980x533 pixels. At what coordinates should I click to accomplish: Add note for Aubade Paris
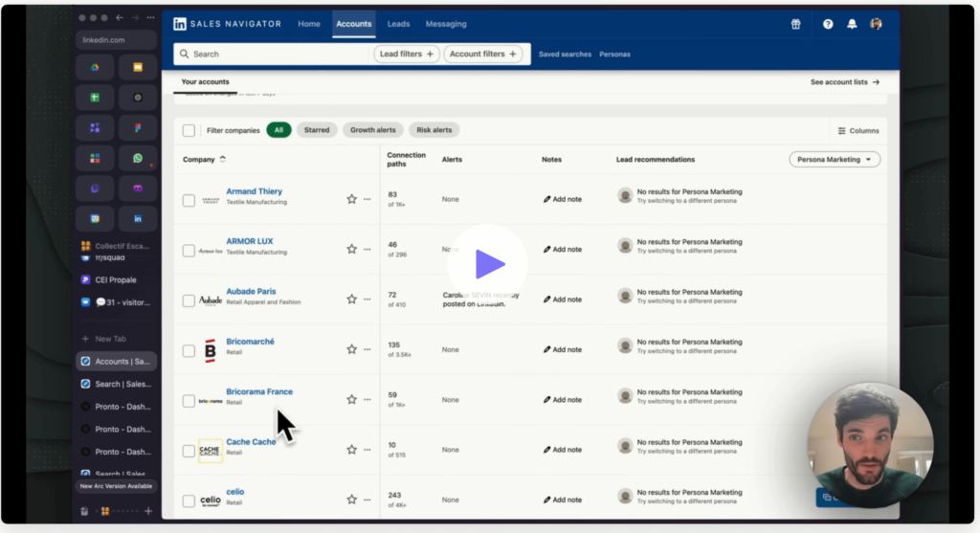(563, 300)
